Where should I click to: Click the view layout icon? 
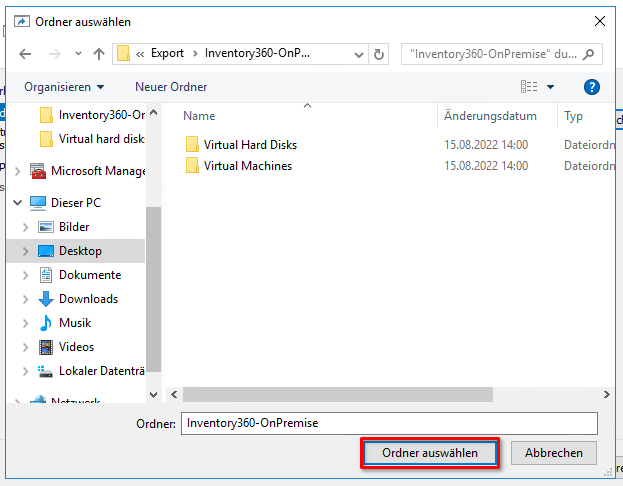(529, 87)
